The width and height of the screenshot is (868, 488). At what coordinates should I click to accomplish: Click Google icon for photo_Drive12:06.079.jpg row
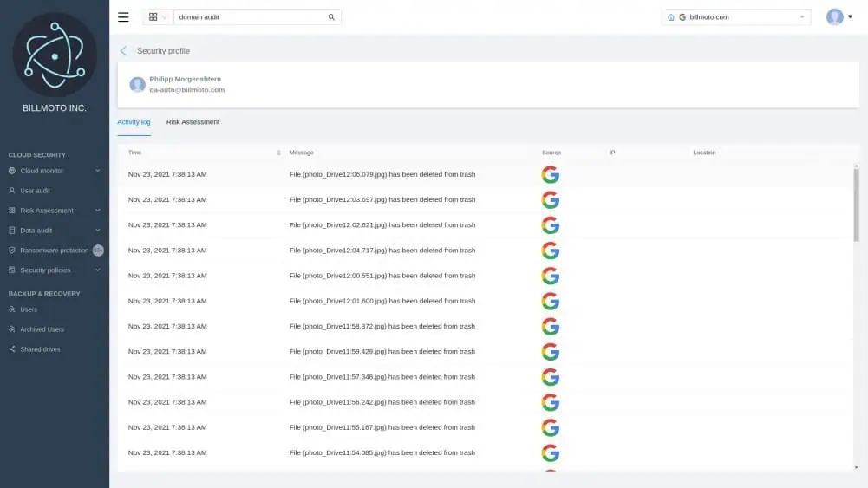click(551, 175)
